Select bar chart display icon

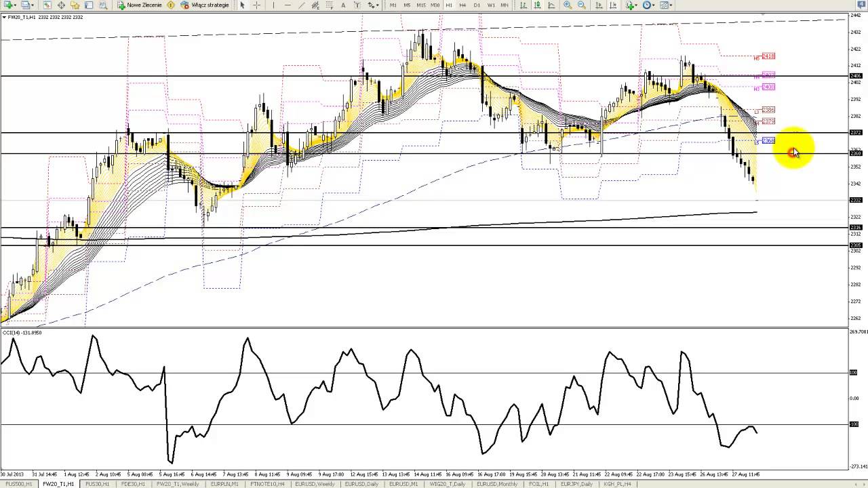[x=524, y=5]
